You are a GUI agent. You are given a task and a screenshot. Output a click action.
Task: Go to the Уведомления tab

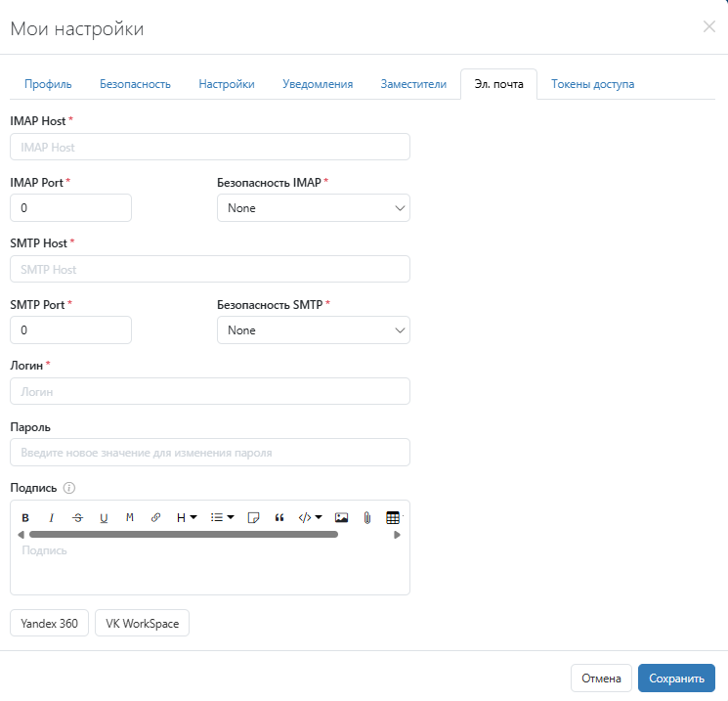point(318,84)
